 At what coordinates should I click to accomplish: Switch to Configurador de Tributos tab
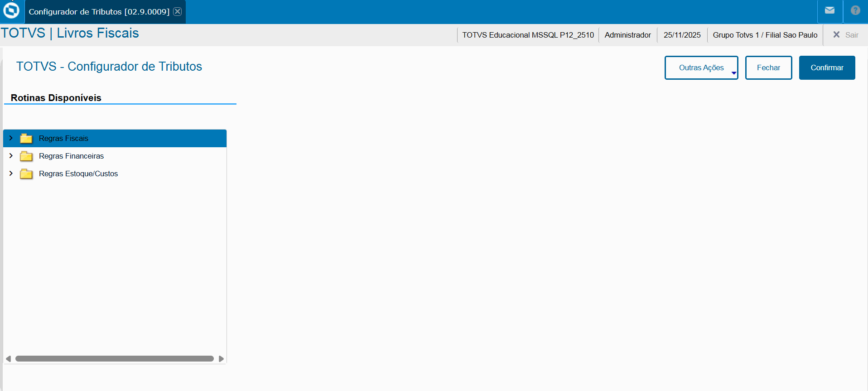coord(99,12)
